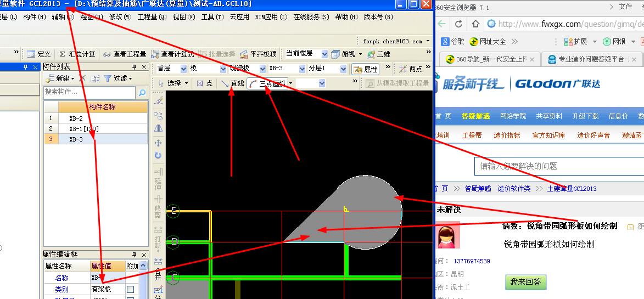
Task: Open the 过滤 filter funnel
Action: (x=117, y=78)
